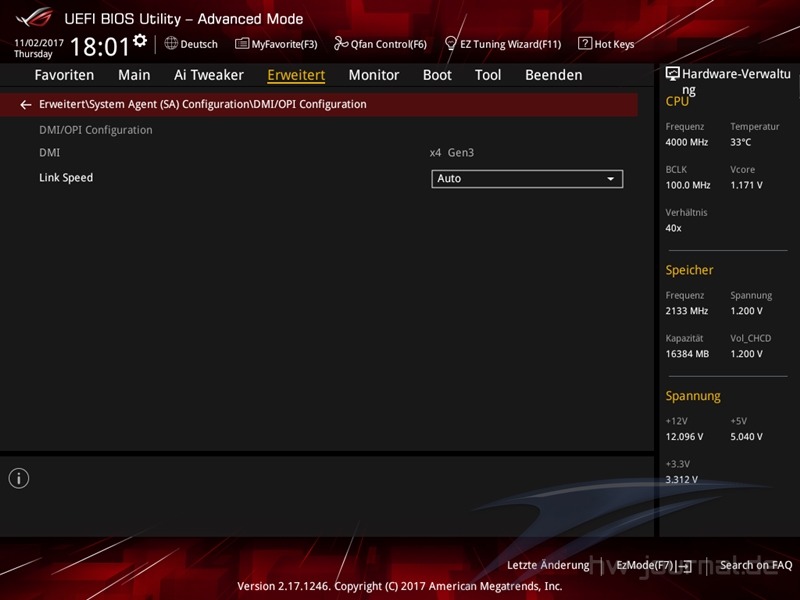
Task: Click Vcore value 1.171 V
Action: click(x=746, y=185)
